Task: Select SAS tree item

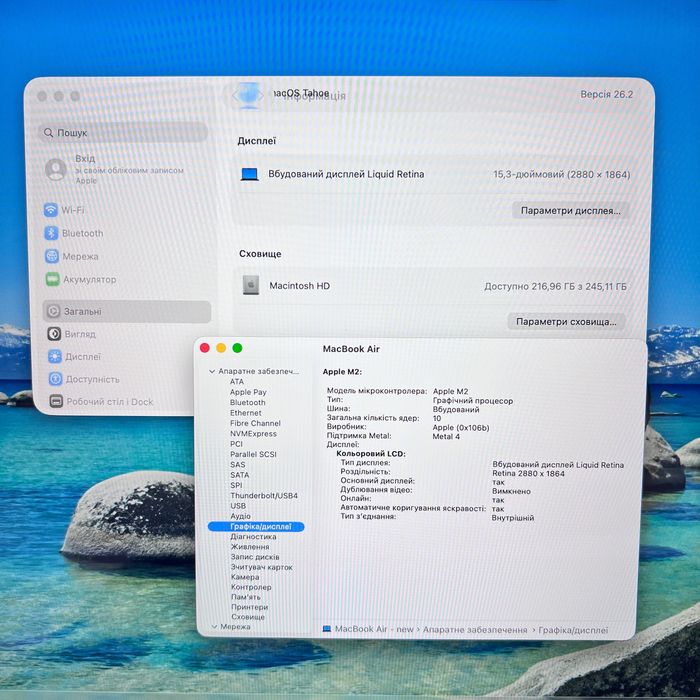Action: 238,465
